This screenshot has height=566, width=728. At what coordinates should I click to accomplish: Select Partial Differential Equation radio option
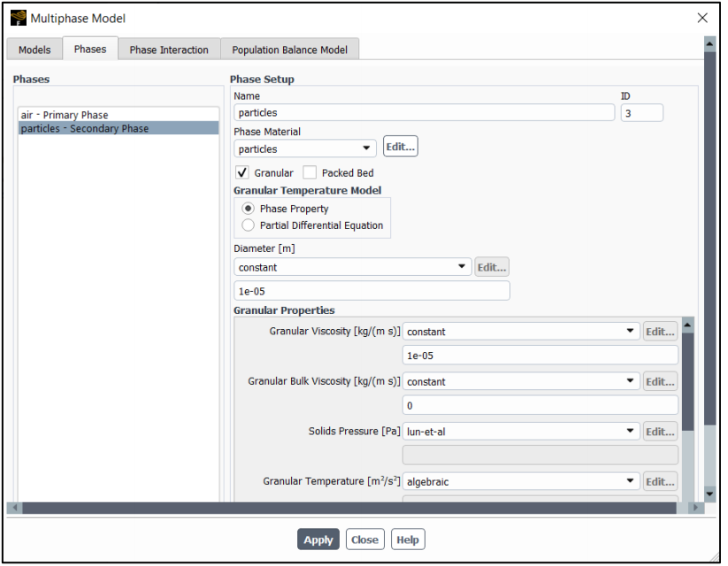[x=248, y=226]
